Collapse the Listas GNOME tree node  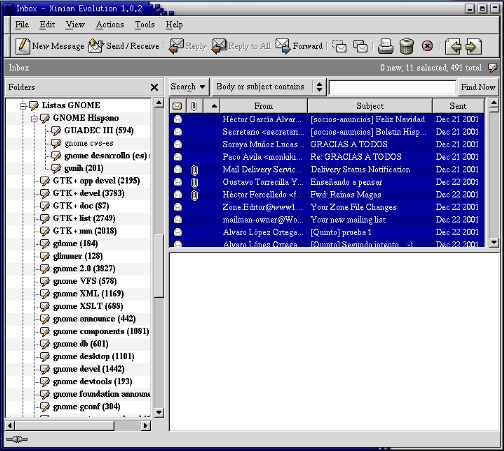23,106
